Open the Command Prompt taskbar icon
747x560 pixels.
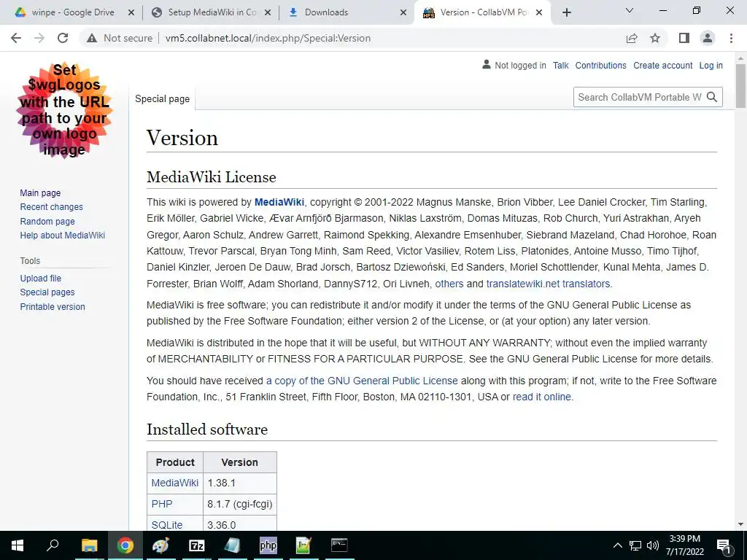tap(339, 545)
